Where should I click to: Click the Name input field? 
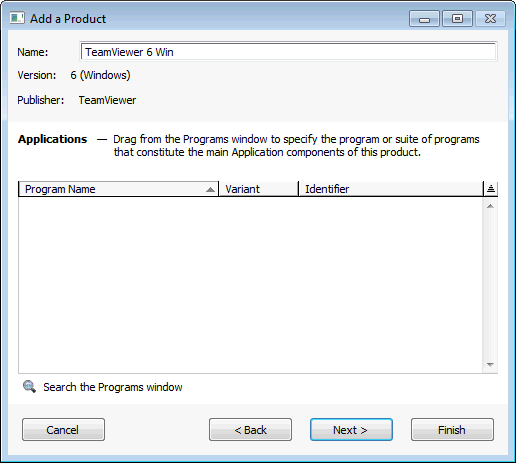288,52
